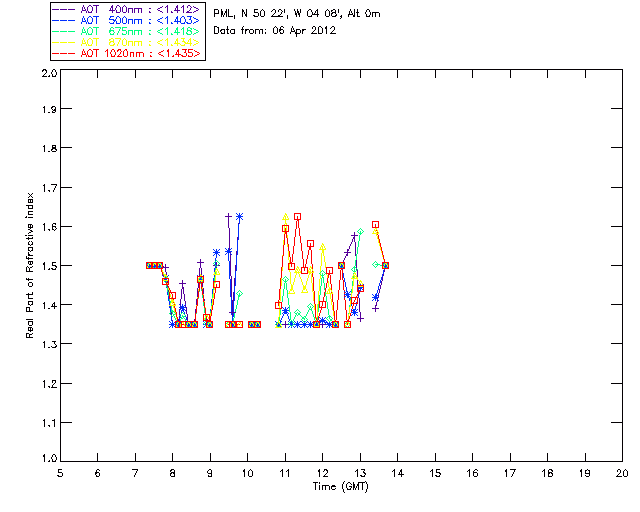The width and height of the screenshot is (640, 512).
Task: Click time-axis tick label 8
Action: (x=173, y=473)
